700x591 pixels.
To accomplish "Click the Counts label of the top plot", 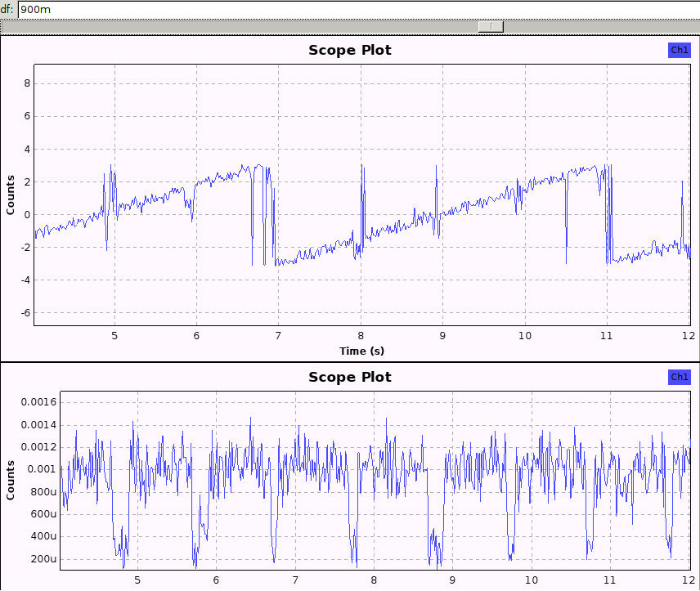I will [x=11, y=195].
